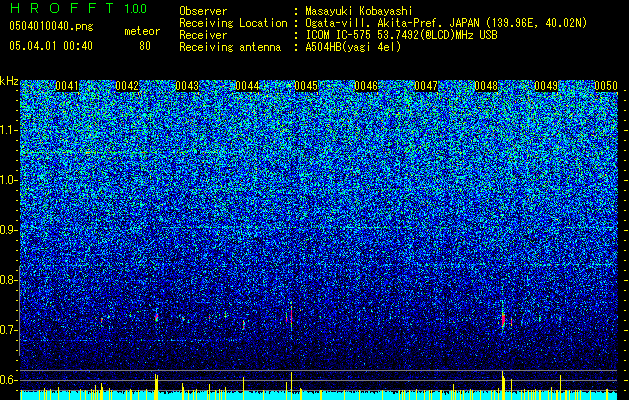Click the word meteor

click(x=142, y=31)
